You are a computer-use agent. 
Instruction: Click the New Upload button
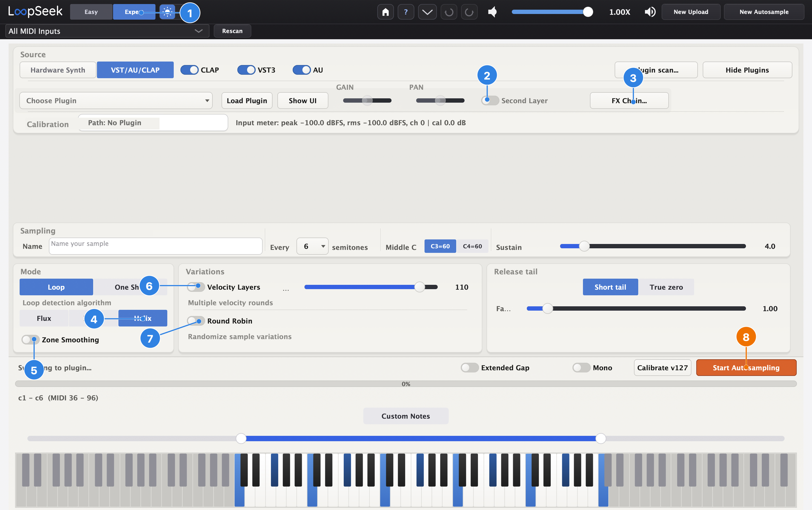(691, 12)
